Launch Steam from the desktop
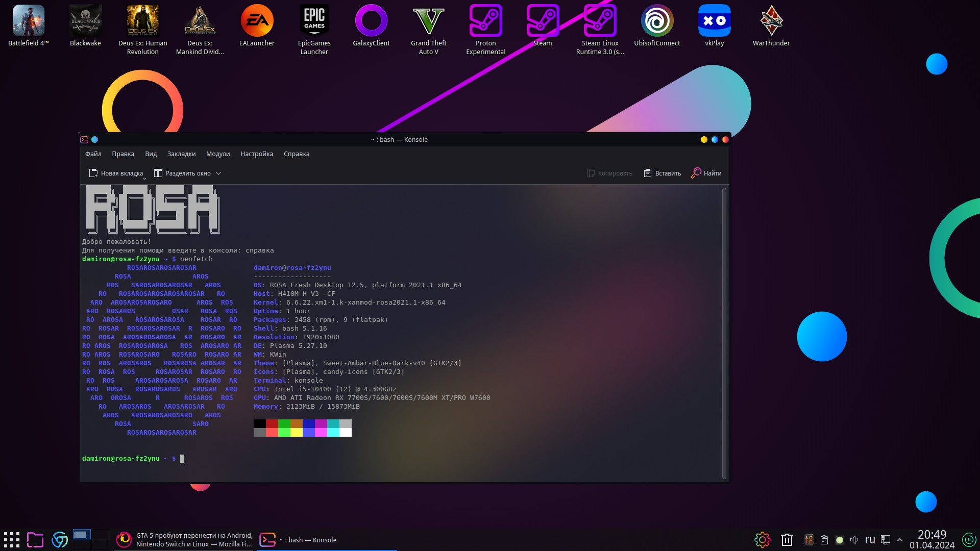980x551 pixels. click(x=543, y=26)
